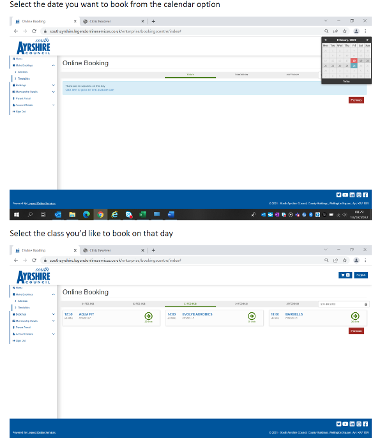Book the BARBELLS class arrow icon
The height and width of the screenshot is (438, 380).
coord(355,316)
